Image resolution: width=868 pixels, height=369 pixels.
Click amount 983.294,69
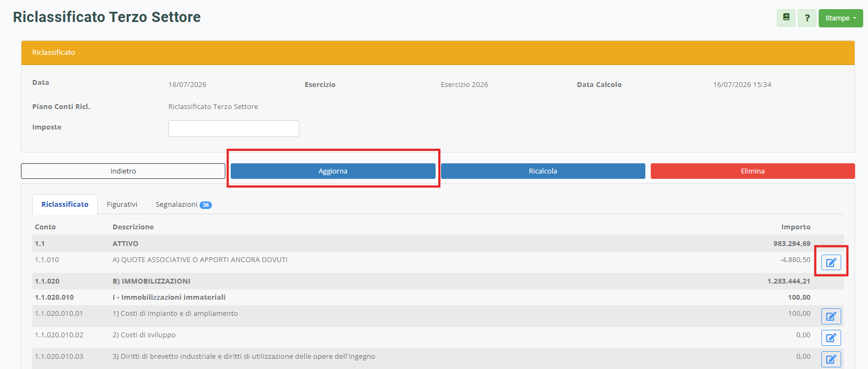(x=792, y=244)
